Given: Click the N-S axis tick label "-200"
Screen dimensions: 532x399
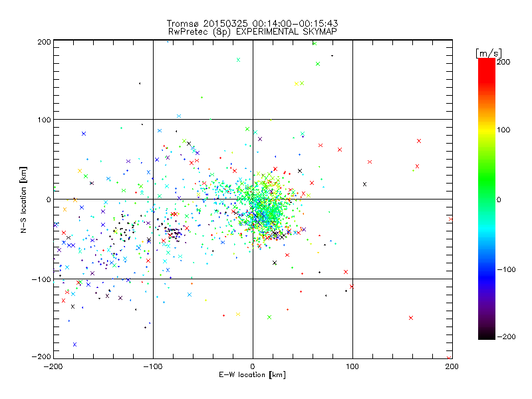Looking at the screenshot, I should pyautogui.click(x=41, y=356).
